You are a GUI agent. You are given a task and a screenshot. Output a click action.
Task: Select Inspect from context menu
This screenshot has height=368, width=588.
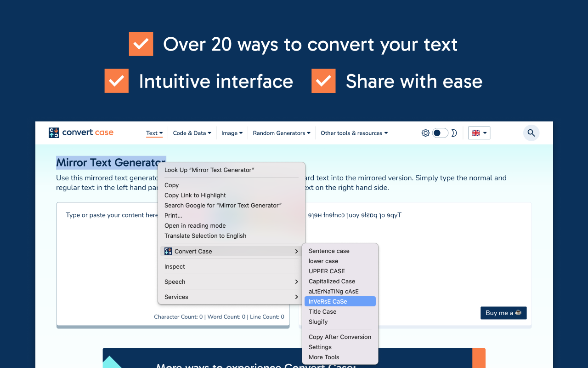click(x=232, y=266)
